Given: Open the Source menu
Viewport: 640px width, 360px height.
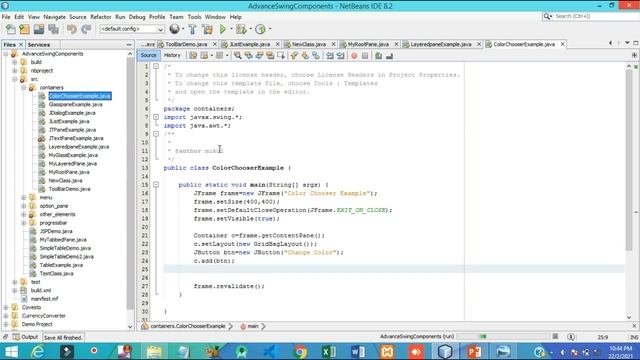Looking at the screenshot, I should tap(78, 17).
